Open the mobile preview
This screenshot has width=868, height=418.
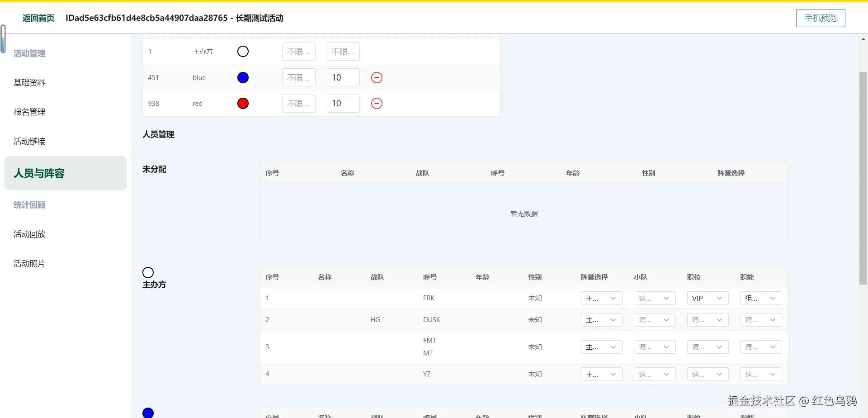[821, 18]
